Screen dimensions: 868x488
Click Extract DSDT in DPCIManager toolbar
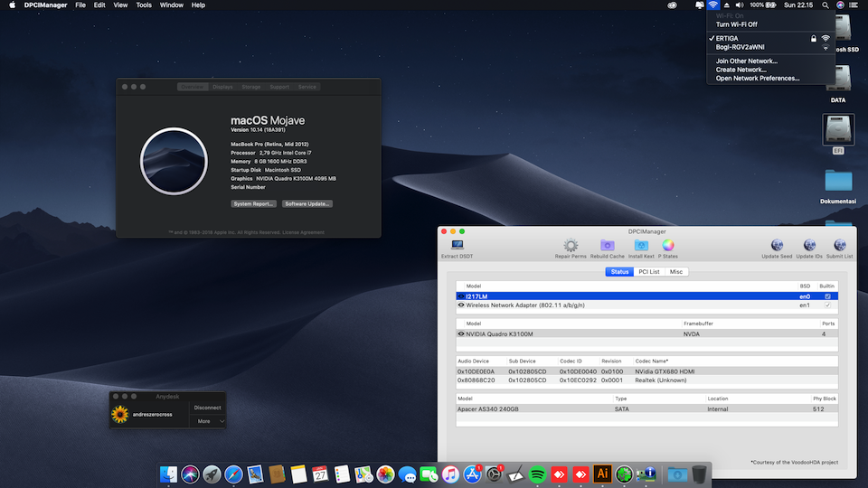click(x=458, y=249)
